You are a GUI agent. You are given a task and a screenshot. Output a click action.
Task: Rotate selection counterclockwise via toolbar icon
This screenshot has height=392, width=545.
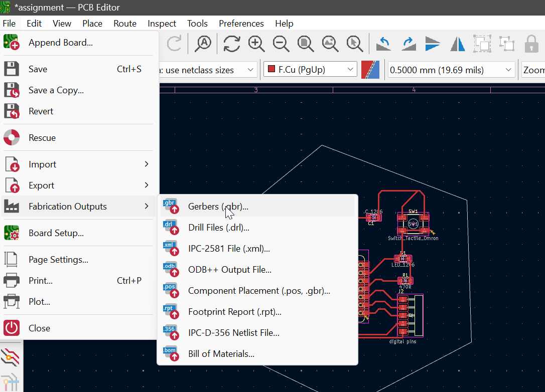[384, 44]
